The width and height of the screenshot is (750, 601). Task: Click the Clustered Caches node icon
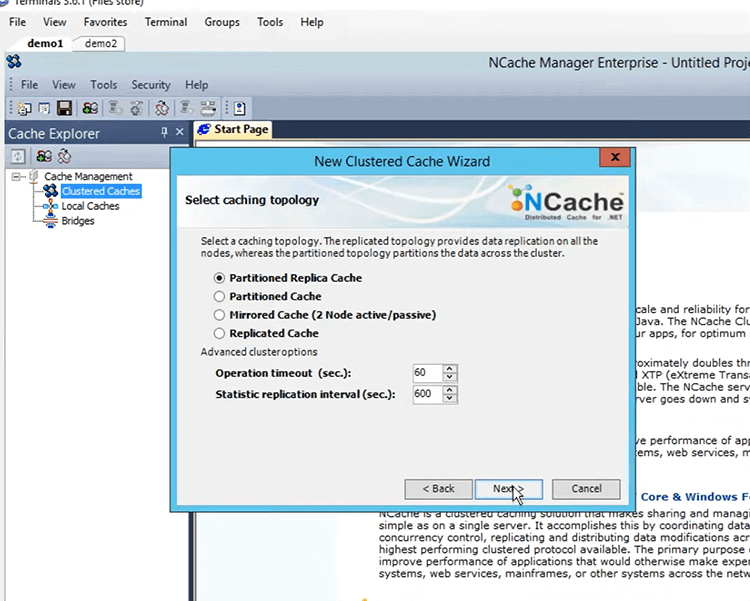pyautogui.click(x=51, y=191)
